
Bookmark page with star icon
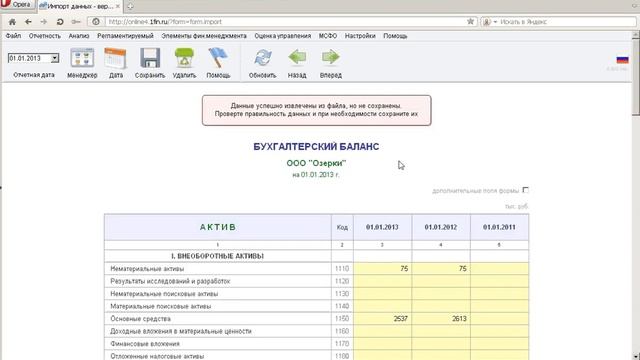click(x=470, y=22)
